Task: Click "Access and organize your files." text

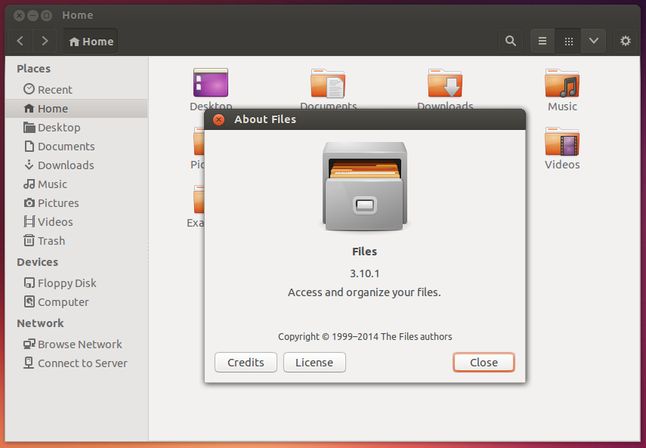Action: click(x=364, y=293)
